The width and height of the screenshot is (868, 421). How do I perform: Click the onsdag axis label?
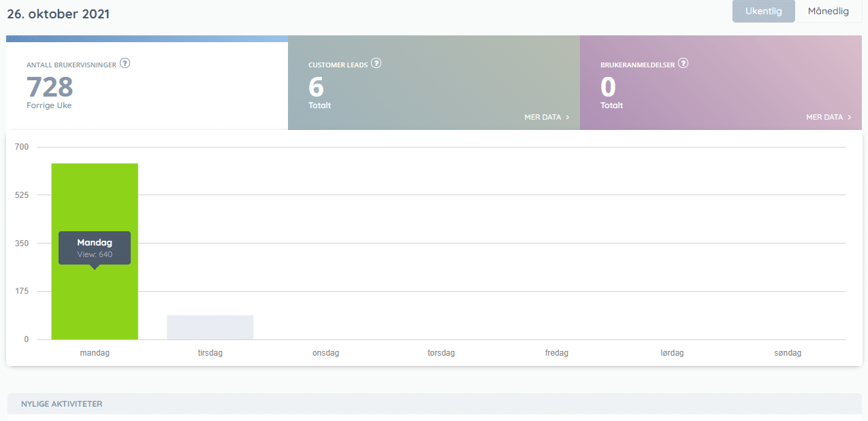click(x=325, y=353)
